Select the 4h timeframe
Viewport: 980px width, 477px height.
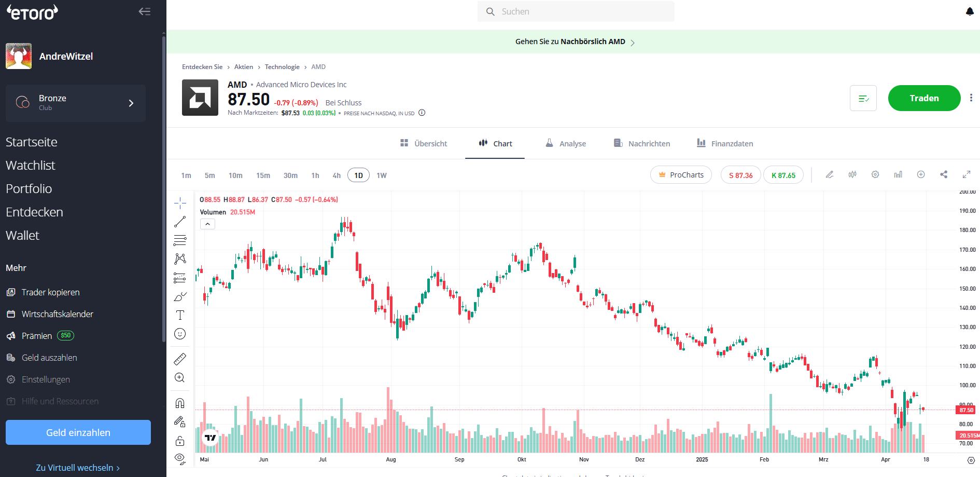pos(337,175)
